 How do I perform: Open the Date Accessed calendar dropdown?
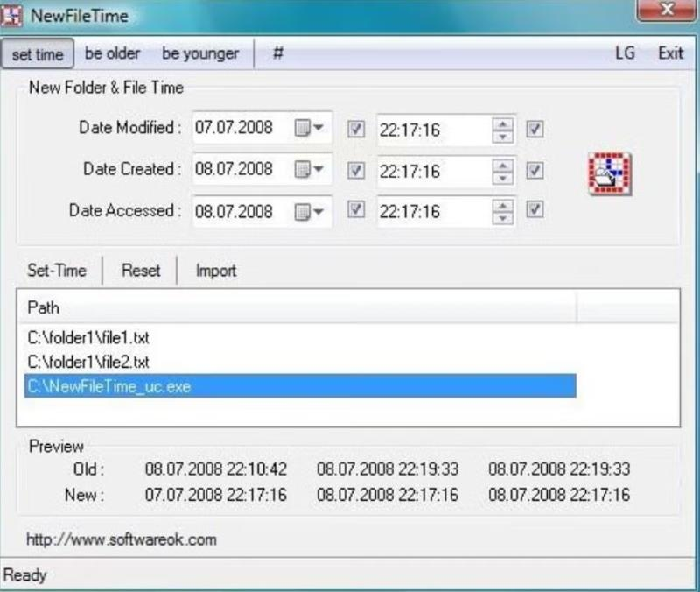[x=309, y=211]
